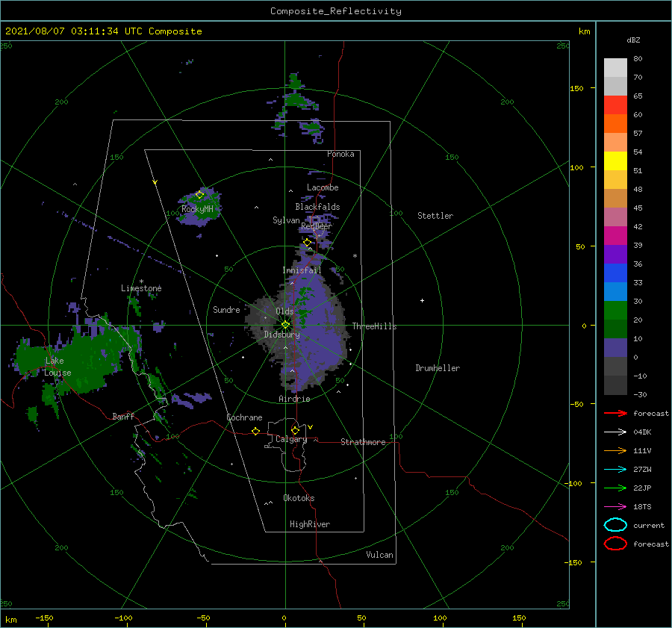Click the Drumheller label
The image size is (672, 628).
tap(438, 368)
